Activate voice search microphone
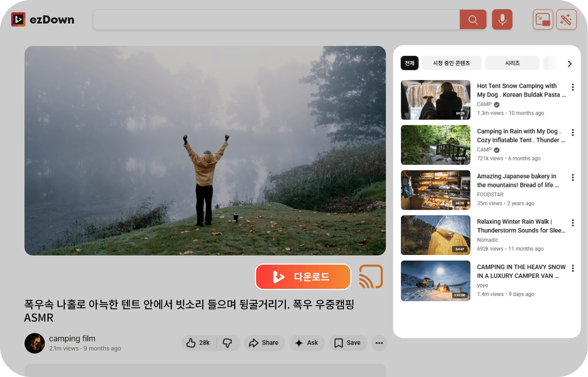Image resolution: width=588 pixels, height=377 pixels. coord(502,20)
